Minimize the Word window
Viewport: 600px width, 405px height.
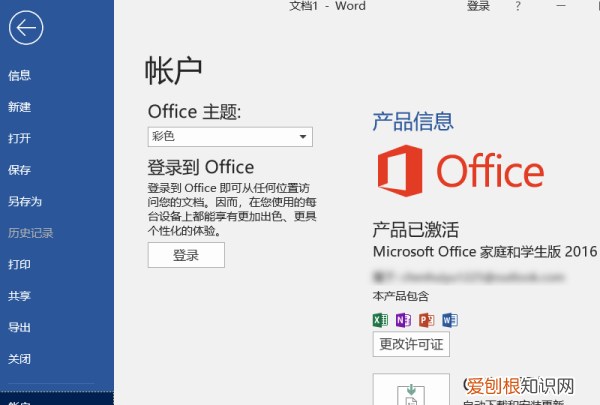click(x=561, y=6)
